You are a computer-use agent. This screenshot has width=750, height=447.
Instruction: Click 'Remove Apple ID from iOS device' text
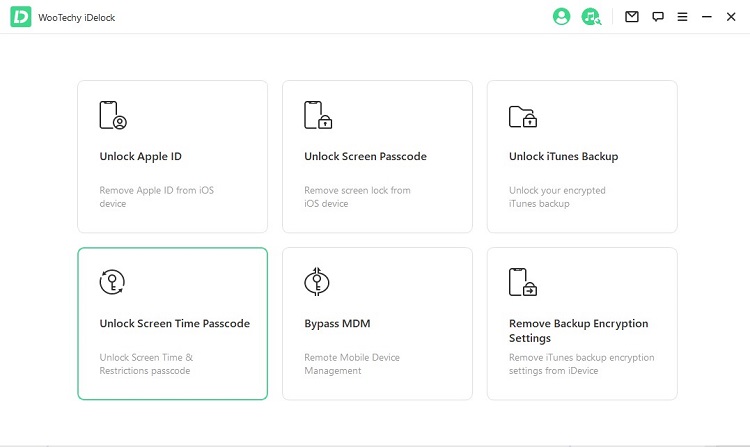click(156, 197)
